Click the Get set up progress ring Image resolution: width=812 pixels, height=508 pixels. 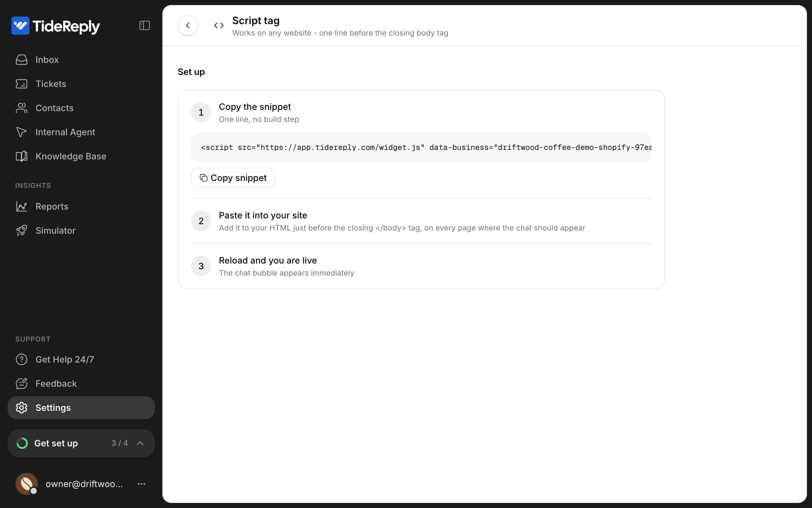pos(22,443)
